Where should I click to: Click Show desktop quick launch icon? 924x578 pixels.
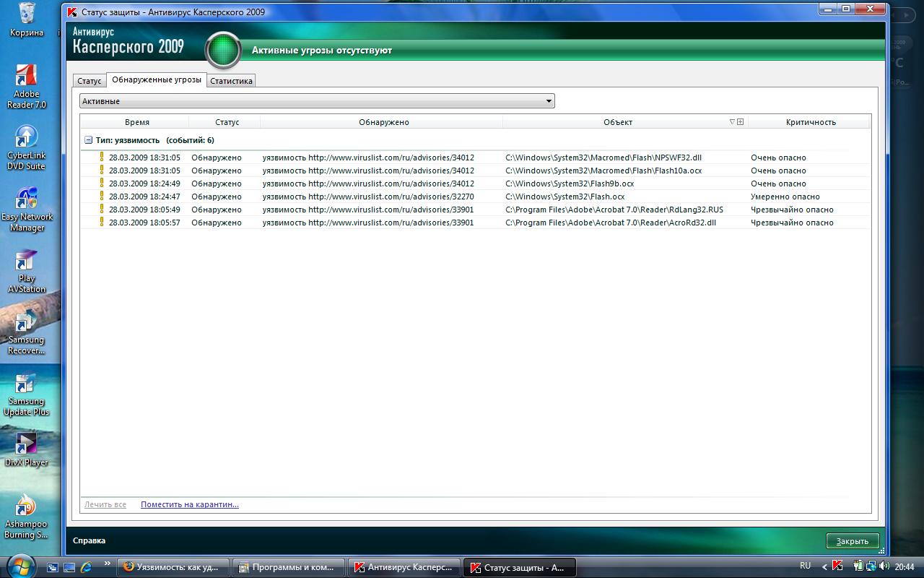[x=69, y=567]
